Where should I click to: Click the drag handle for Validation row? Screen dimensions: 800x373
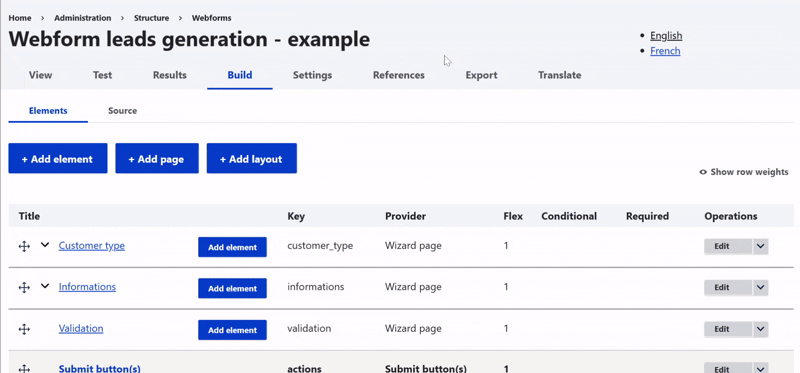24,329
